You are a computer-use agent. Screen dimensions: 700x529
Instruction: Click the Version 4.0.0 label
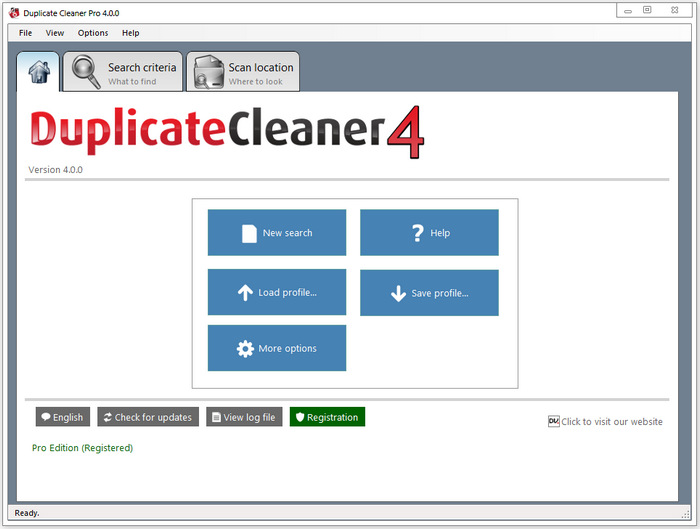pos(55,170)
